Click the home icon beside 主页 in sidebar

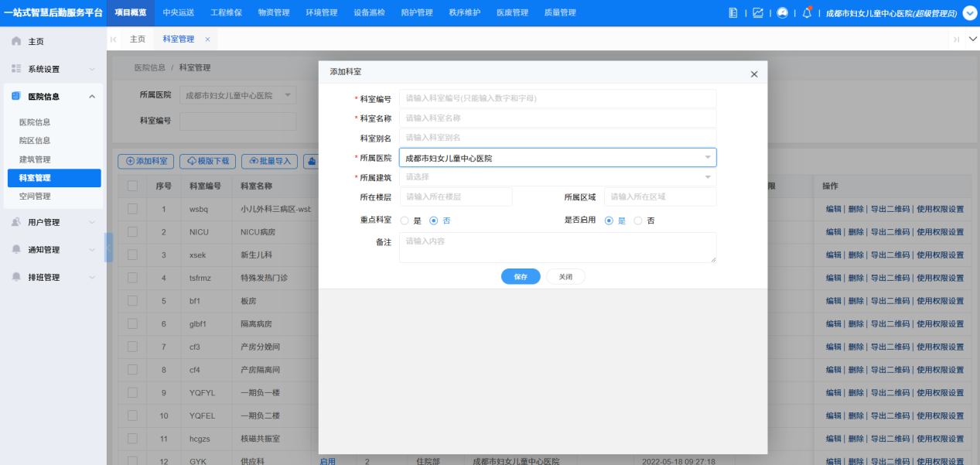pyautogui.click(x=16, y=41)
